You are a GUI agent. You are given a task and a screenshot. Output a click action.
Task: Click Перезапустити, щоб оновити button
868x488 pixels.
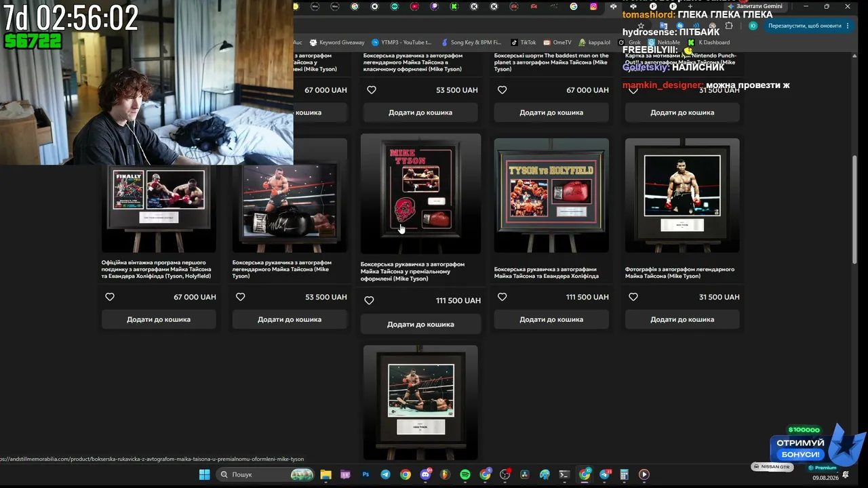[804, 26]
